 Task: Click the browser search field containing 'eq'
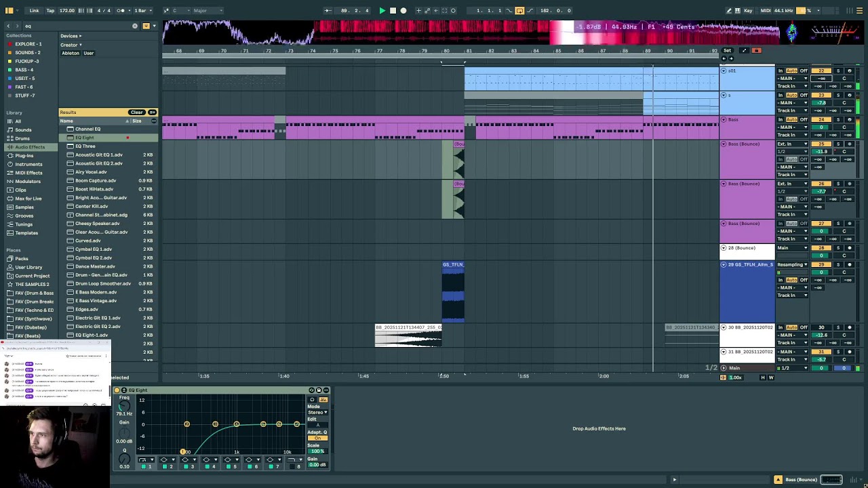click(78, 26)
